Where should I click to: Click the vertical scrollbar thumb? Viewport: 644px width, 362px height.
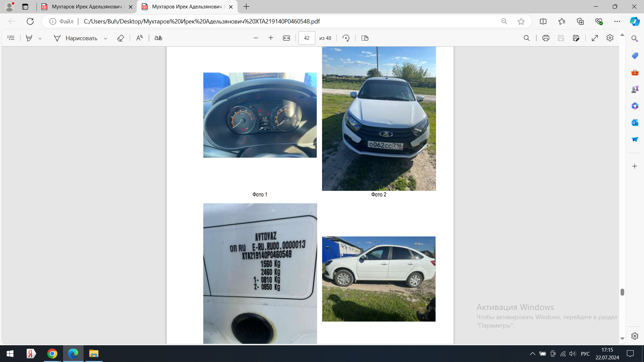point(622,292)
